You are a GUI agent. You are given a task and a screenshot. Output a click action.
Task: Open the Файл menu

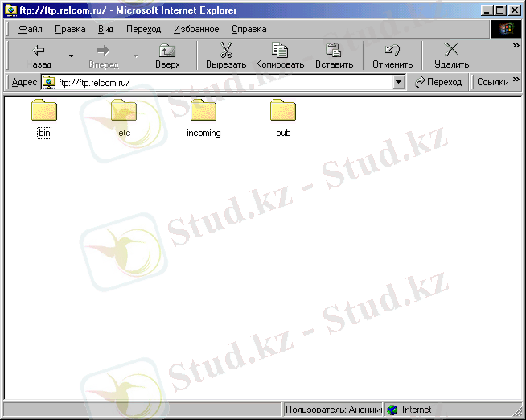pos(31,29)
